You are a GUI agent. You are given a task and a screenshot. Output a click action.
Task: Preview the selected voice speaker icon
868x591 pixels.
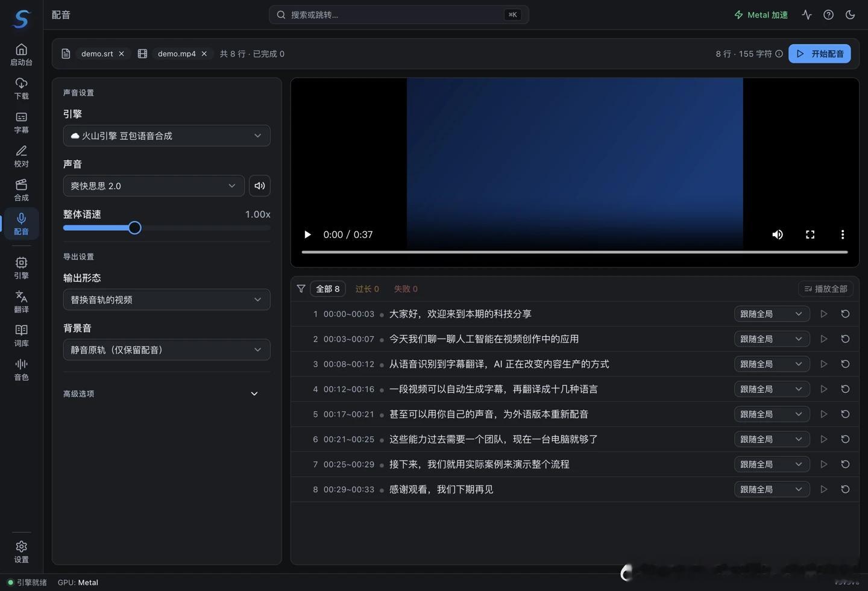point(260,186)
